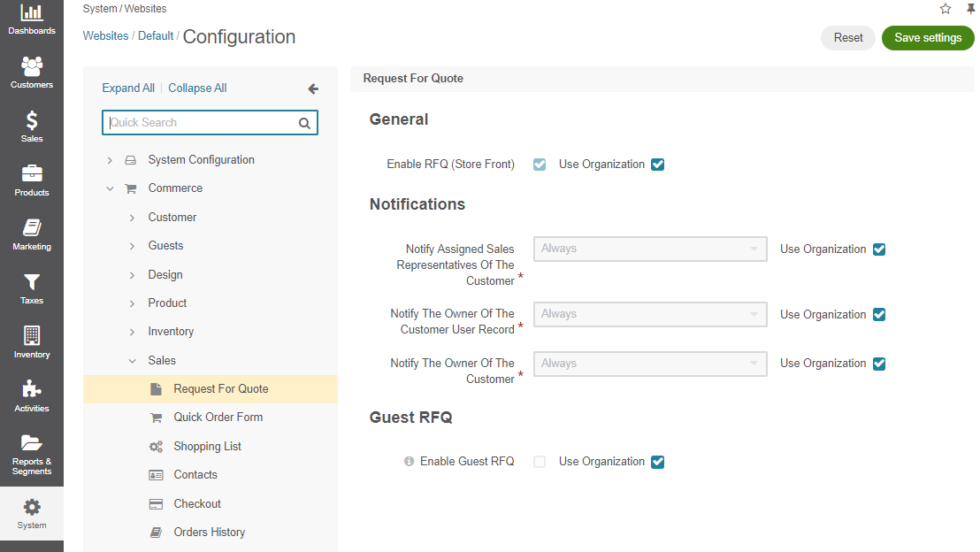This screenshot has height=552, width=980.
Task: Open the Activities puzzle-piece icon
Action: tap(31, 389)
